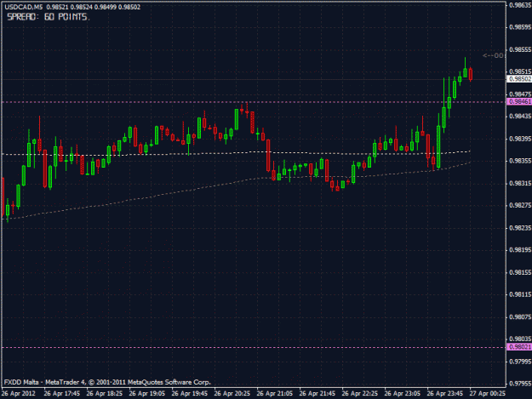
Task: Click the 26 Apr 21:45 time label
Action: tap(317, 394)
